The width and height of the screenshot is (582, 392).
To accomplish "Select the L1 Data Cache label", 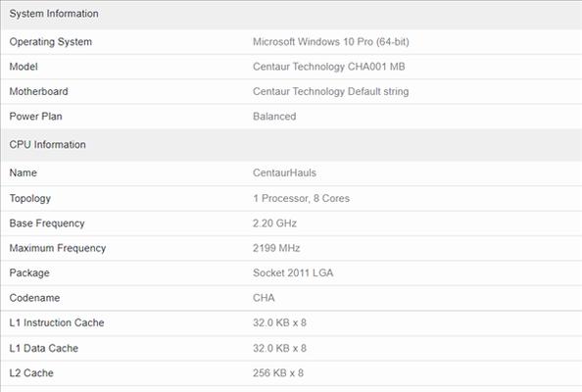I will pos(44,348).
